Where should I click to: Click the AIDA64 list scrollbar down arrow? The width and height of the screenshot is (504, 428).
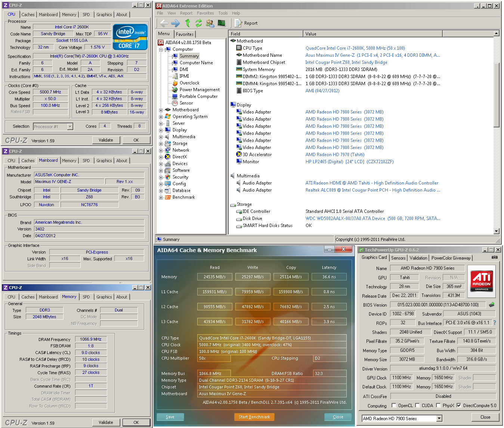tap(497, 231)
